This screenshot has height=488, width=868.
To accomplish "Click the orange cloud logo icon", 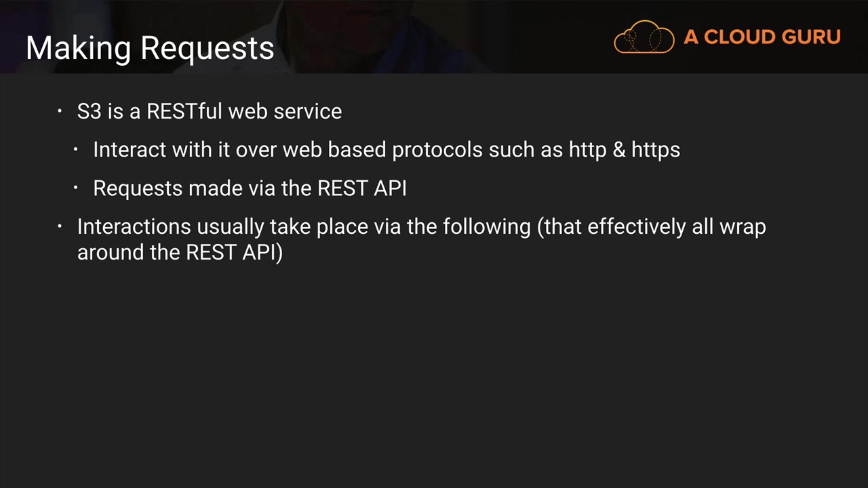I will coord(644,37).
